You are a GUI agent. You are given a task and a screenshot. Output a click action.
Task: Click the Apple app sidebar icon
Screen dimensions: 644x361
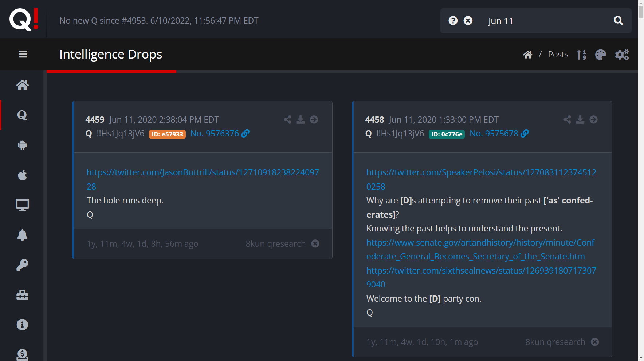tap(22, 175)
